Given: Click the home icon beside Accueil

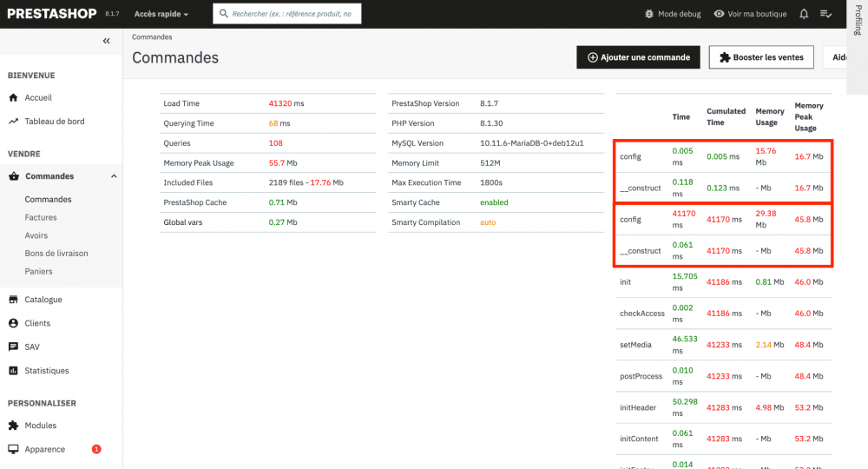Looking at the screenshot, I should point(13,97).
